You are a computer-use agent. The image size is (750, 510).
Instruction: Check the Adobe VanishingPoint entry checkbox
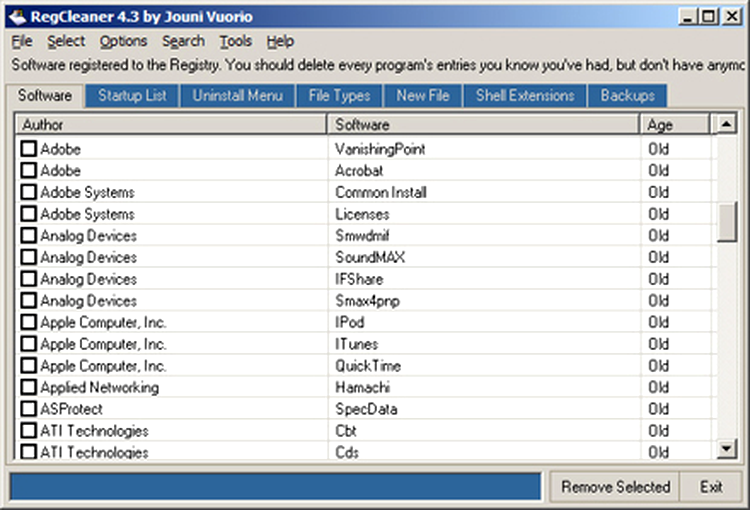(29, 149)
